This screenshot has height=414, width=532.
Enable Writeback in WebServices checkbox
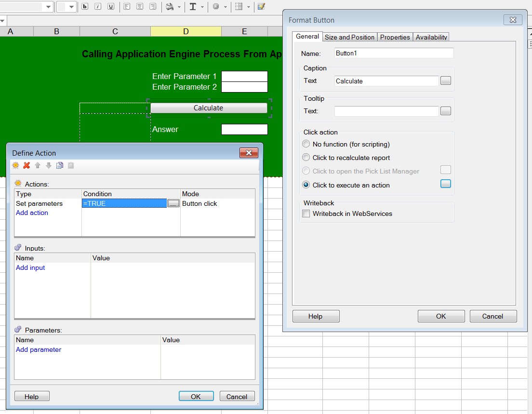click(306, 214)
